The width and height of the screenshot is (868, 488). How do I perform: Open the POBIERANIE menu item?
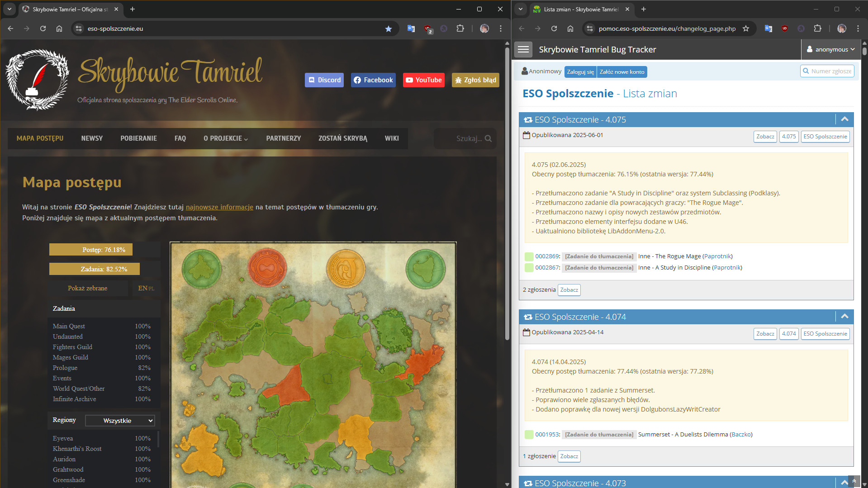138,138
